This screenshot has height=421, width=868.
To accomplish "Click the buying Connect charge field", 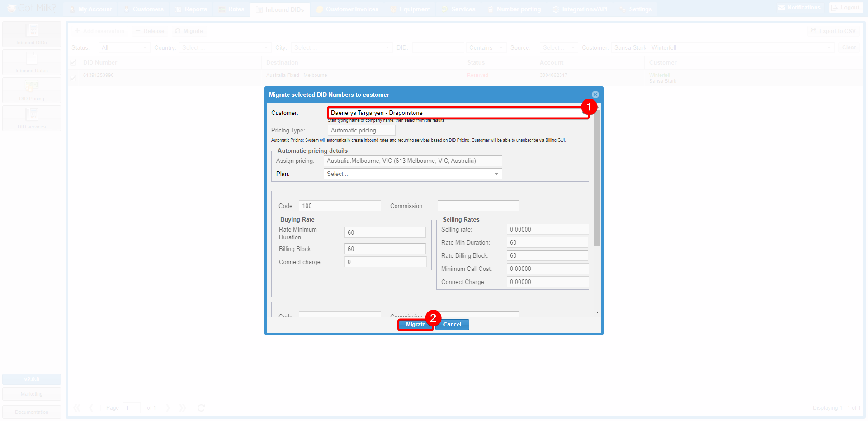I will [x=385, y=262].
